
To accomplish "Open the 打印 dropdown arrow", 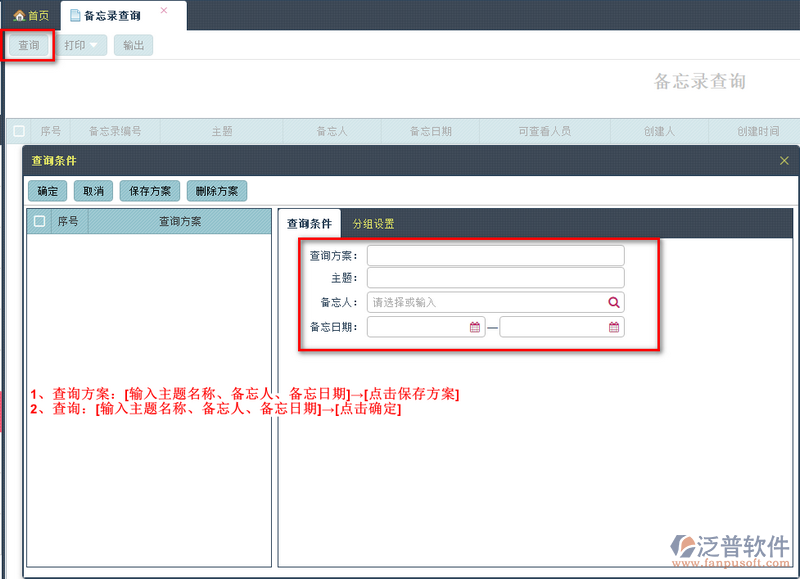I will [x=95, y=44].
